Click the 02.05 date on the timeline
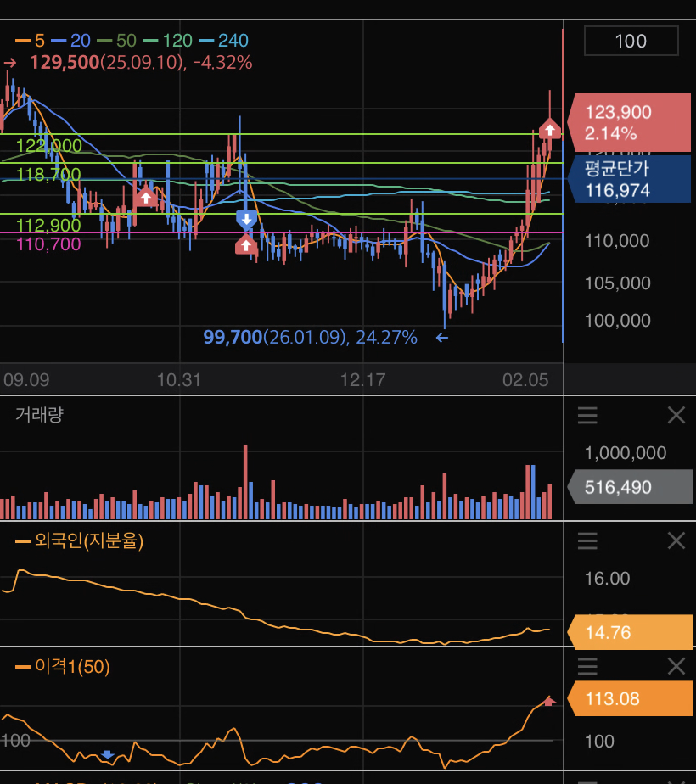 pyautogui.click(x=525, y=380)
